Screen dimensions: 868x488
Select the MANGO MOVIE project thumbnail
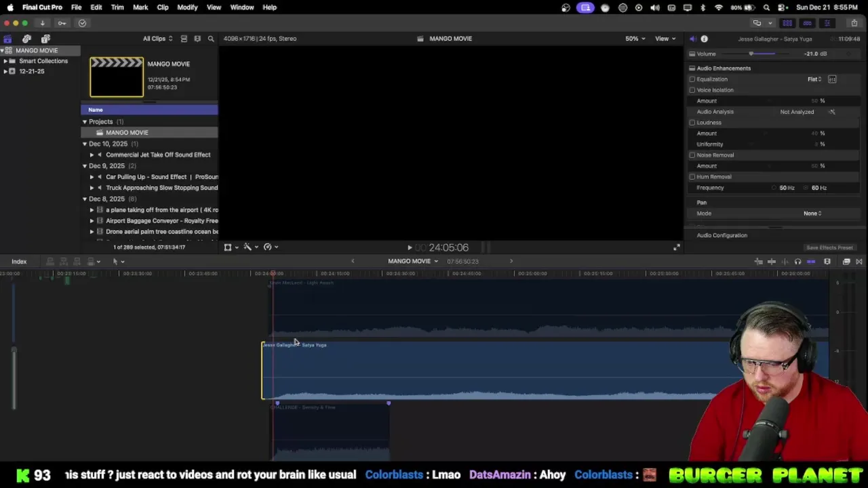[117, 77]
